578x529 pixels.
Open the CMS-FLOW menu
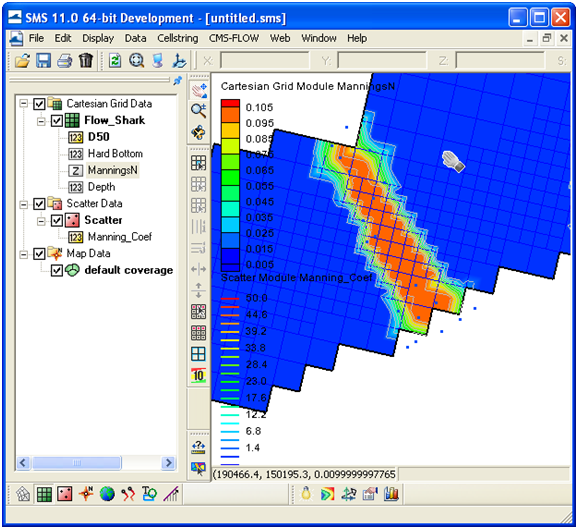[x=234, y=38]
